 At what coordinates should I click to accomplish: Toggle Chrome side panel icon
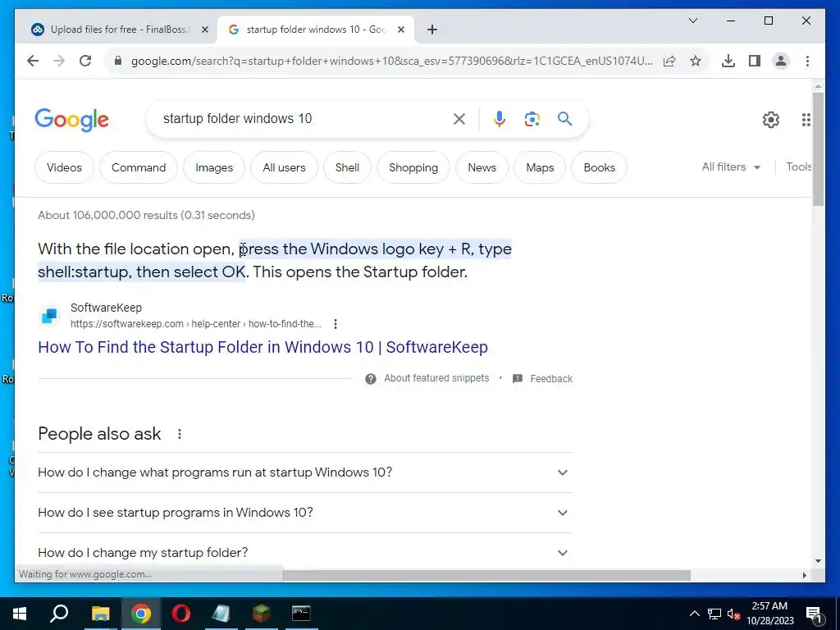pos(755,61)
